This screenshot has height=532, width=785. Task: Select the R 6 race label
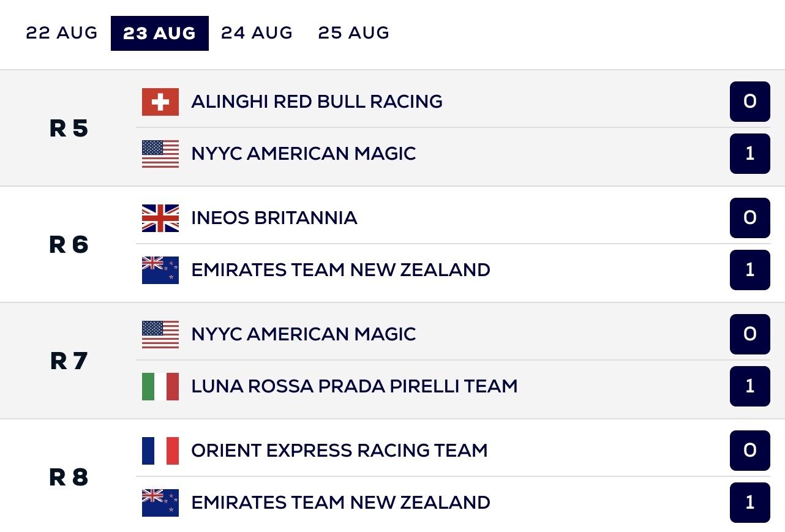click(x=69, y=245)
